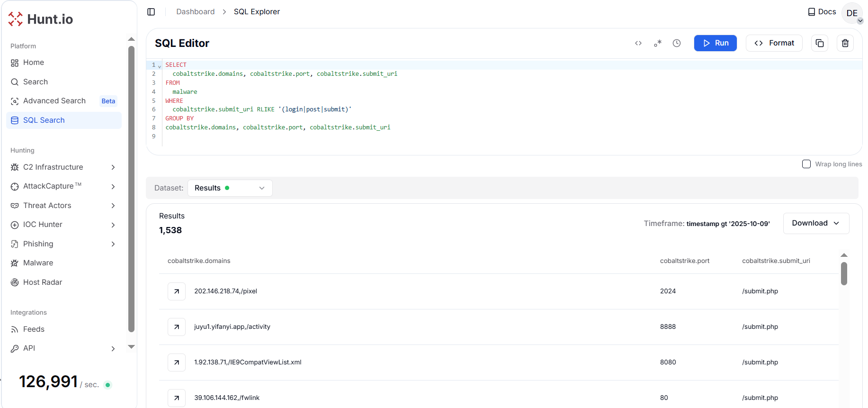Click inside the SQL editor on line 9
The height and width of the screenshot is (408, 868).
coord(511,136)
